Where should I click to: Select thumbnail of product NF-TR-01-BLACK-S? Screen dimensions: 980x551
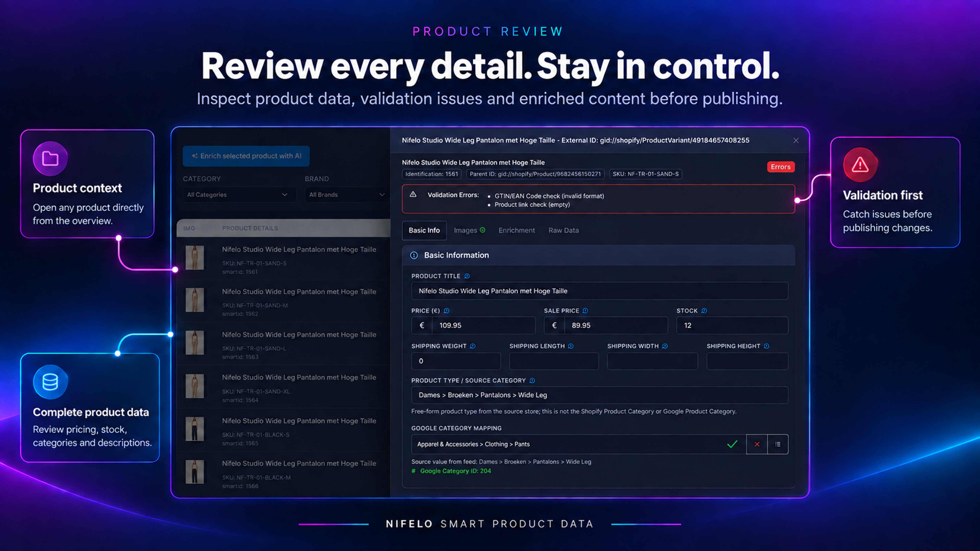[195, 429]
